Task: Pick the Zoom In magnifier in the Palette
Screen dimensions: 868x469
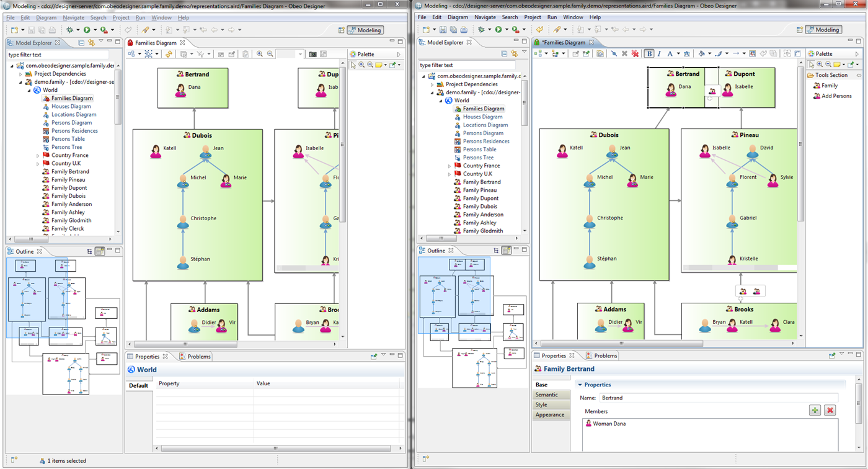Action: click(x=820, y=64)
